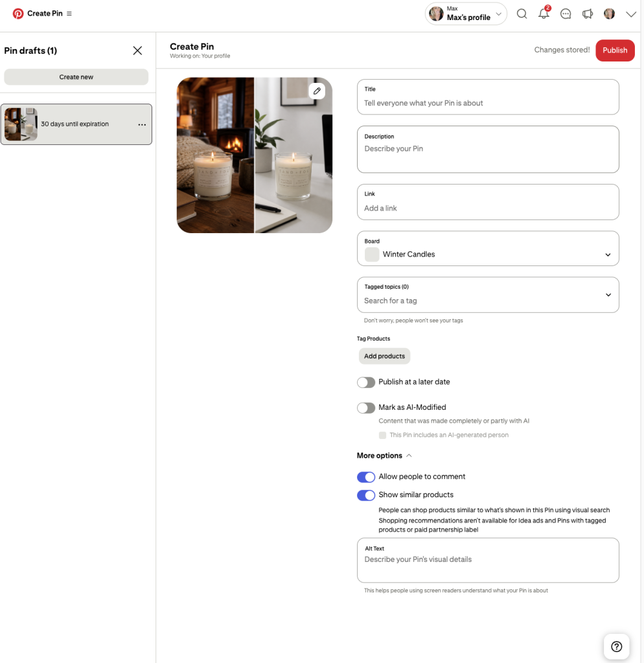
Task: Click the Alt Text input field
Action: [x=488, y=560]
